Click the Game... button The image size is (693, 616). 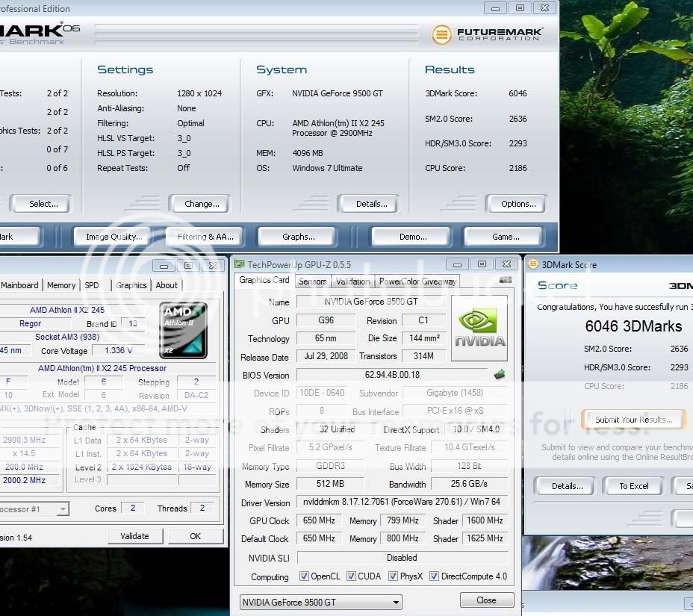pyautogui.click(x=503, y=237)
